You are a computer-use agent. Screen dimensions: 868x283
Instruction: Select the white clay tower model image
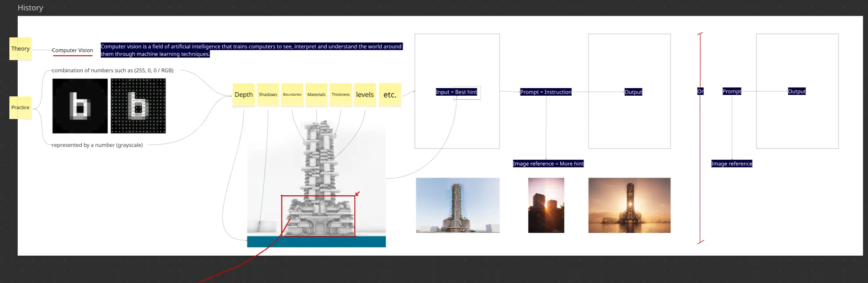(317, 178)
